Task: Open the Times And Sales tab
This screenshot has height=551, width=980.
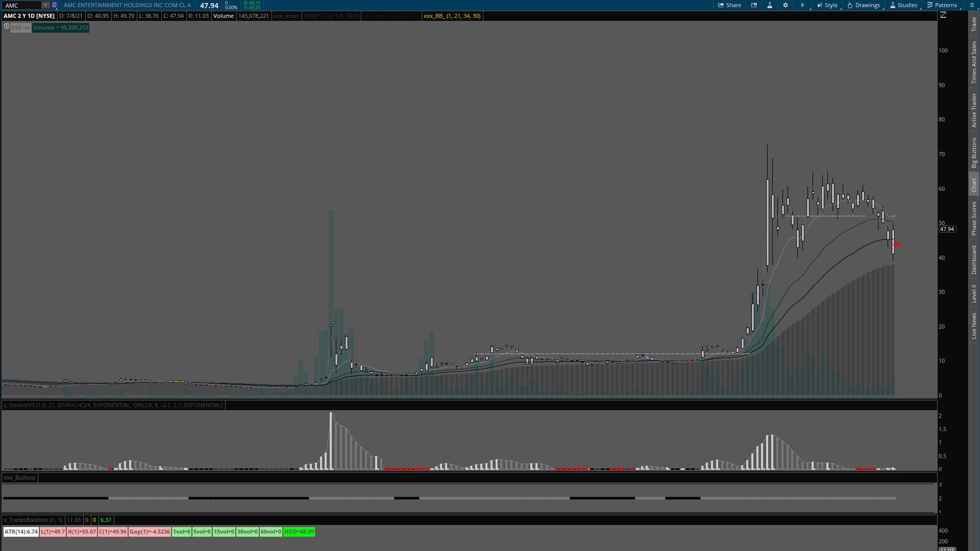Action: [x=974, y=62]
